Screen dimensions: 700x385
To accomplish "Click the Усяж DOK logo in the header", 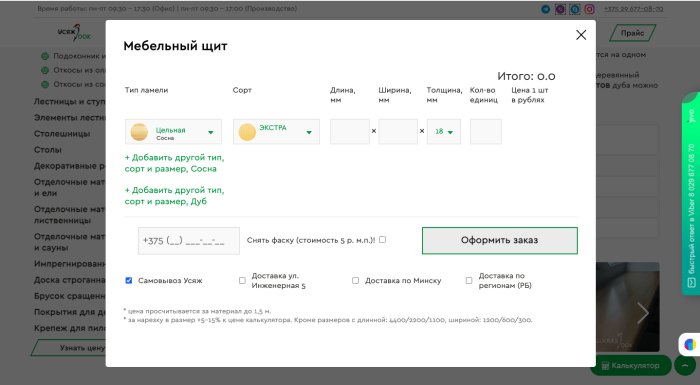I will [74, 33].
